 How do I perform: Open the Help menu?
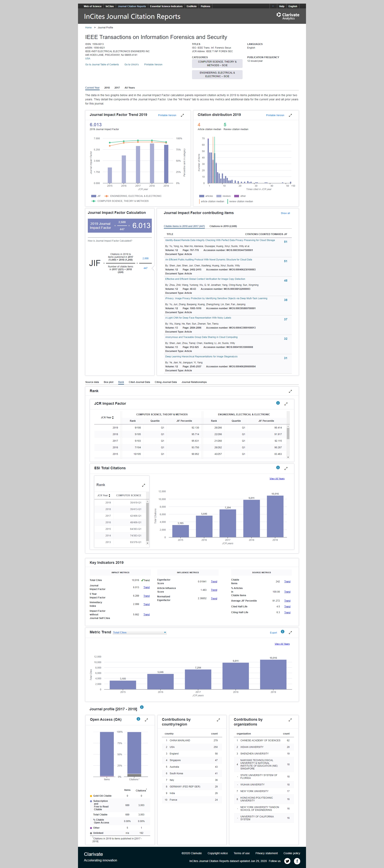(282, 6)
